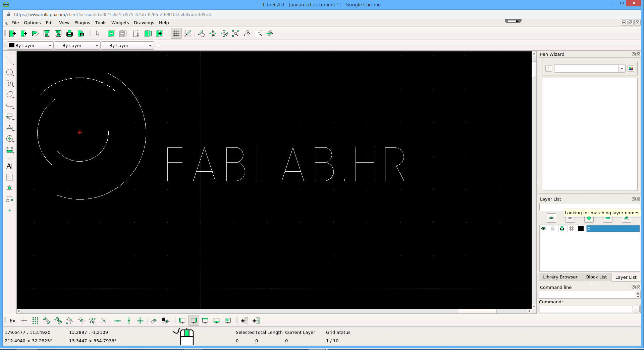This screenshot has height=350, width=644.
Task: Add a new layer in Layer List
Action: (589, 218)
